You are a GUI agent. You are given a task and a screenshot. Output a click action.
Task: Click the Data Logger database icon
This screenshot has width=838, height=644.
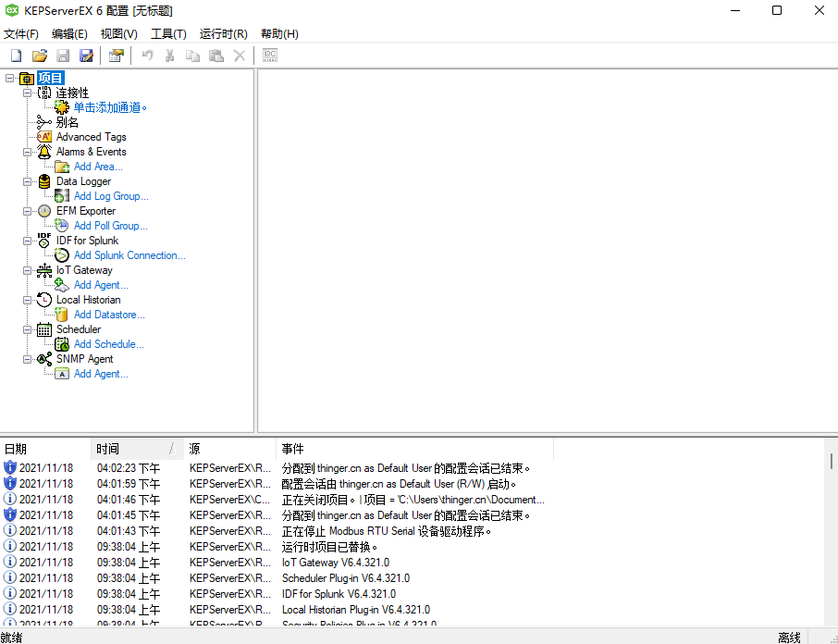44,181
